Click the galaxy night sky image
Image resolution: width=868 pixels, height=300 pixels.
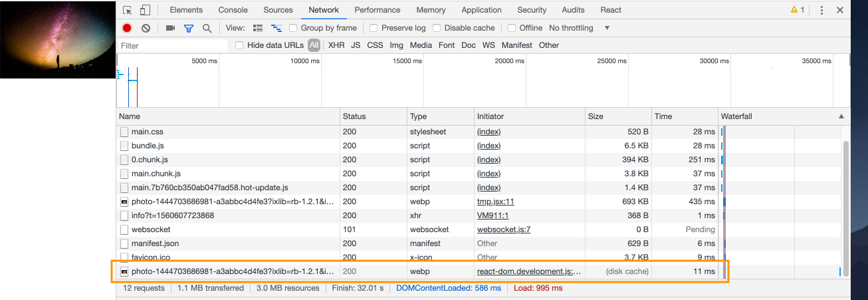(58, 39)
